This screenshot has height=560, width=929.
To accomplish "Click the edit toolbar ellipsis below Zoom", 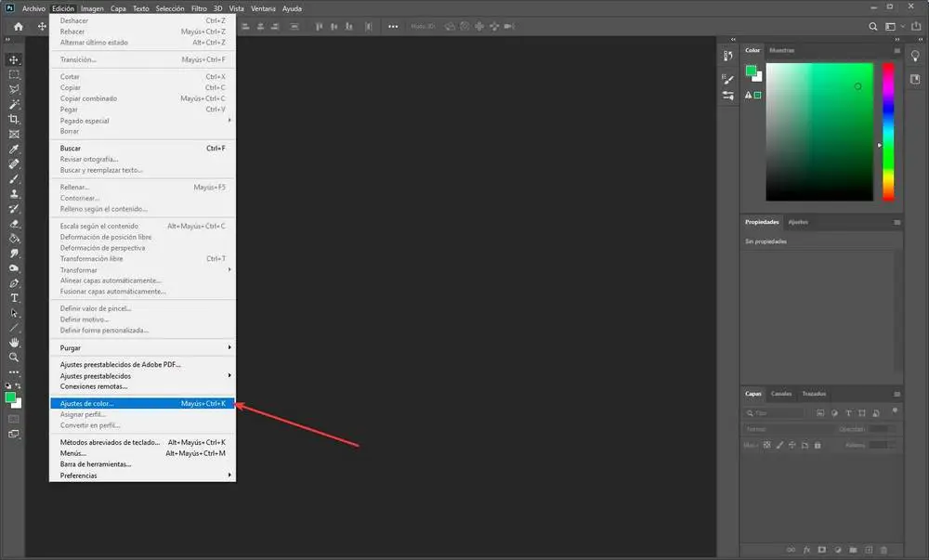I will 14,372.
